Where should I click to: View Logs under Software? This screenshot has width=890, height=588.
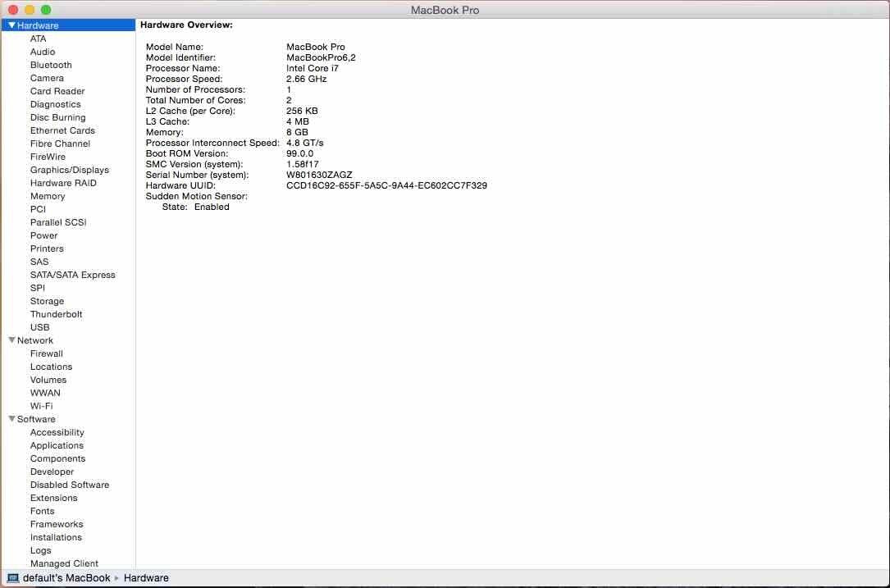pos(41,550)
